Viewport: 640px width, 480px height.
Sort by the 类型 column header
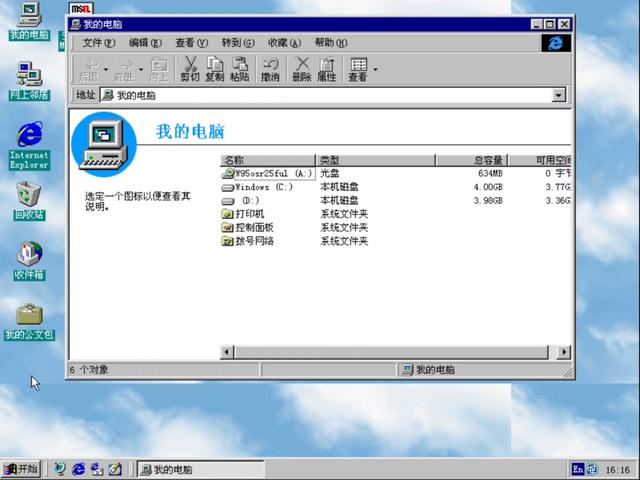tap(376, 160)
